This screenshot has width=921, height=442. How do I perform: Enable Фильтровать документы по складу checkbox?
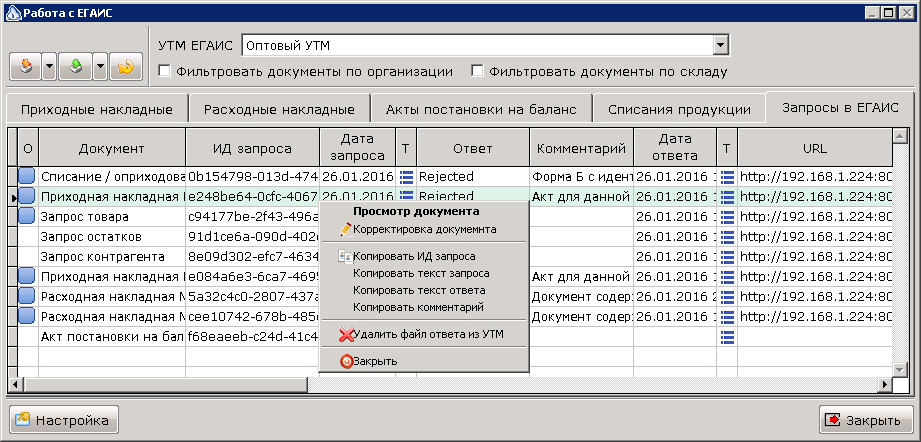click(x=478, y=72)
